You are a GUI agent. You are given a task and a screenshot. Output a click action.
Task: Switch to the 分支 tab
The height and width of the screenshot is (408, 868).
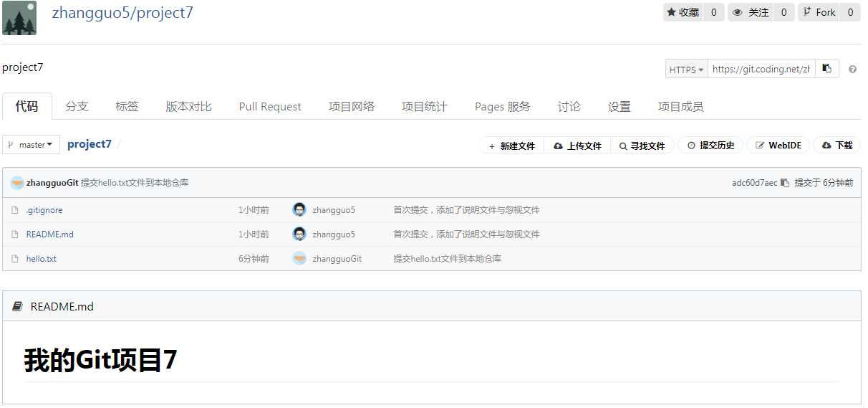pos(77,107)
